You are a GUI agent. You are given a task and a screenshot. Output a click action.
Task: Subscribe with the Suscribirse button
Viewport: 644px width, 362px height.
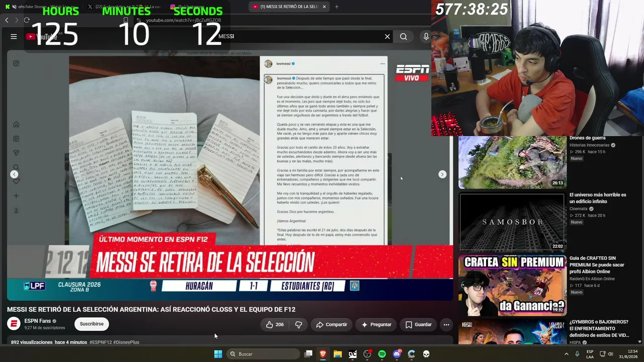92,324
